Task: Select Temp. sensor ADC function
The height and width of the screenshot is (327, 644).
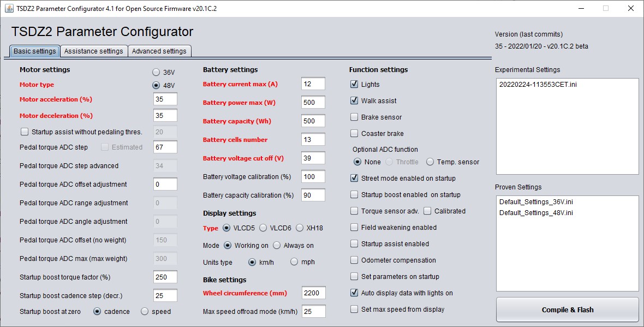Action: pos(430,162)
